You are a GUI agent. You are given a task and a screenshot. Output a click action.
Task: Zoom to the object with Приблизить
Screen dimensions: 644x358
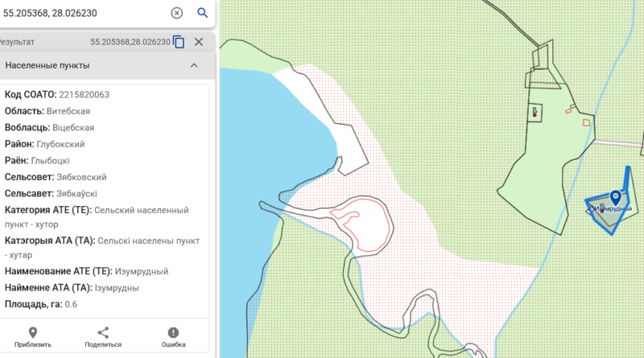point(33,337)
